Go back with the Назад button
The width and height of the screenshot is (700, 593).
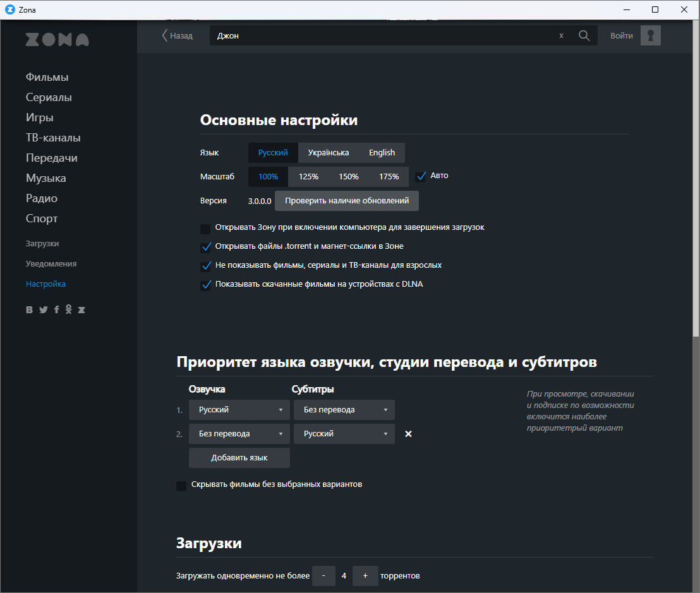[178, 36]
